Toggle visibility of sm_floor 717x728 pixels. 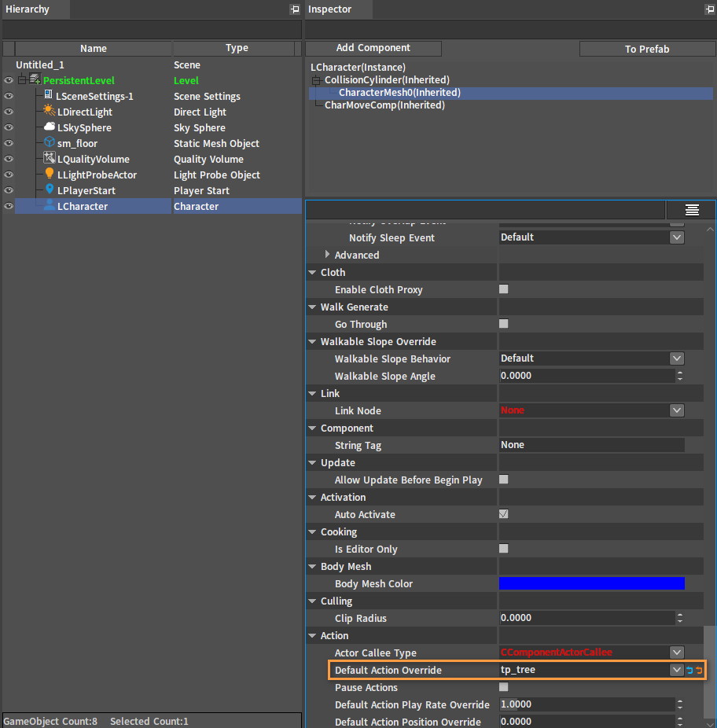[x=9, y=143]
